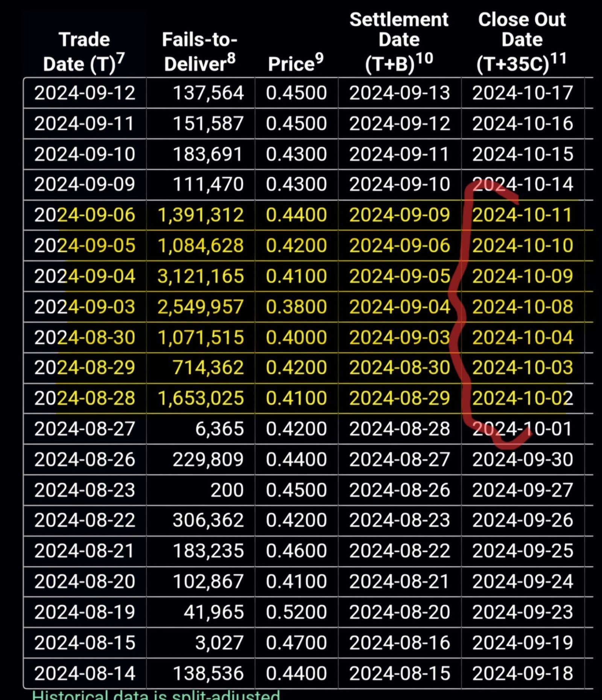Select price 0.4400 in 2024-09-06 row
602x700 pixels.
click(x=296, y=215)
